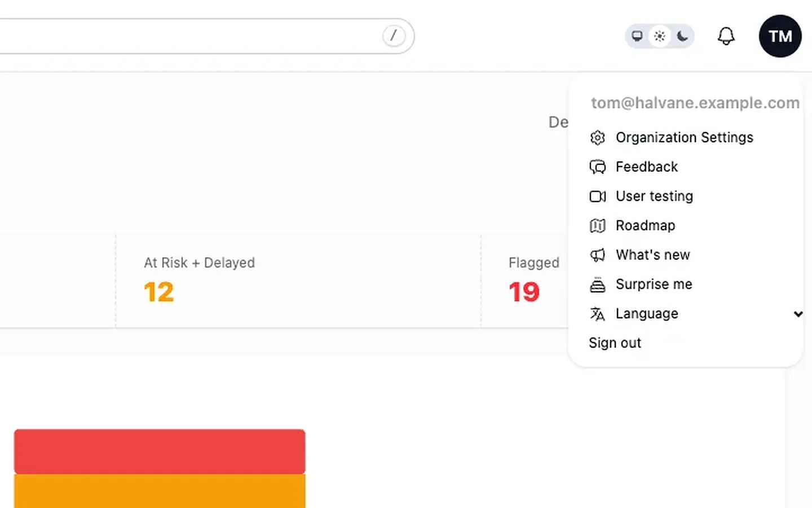Click the Flagged count 19

524,292
